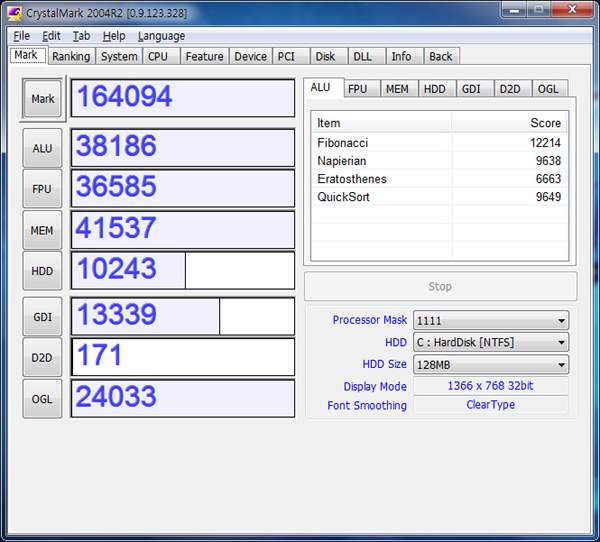Open the Help menu
Image resolution: width=600 pixels, height=542 pixels.
pyautogui.click(x=114, y=36)
